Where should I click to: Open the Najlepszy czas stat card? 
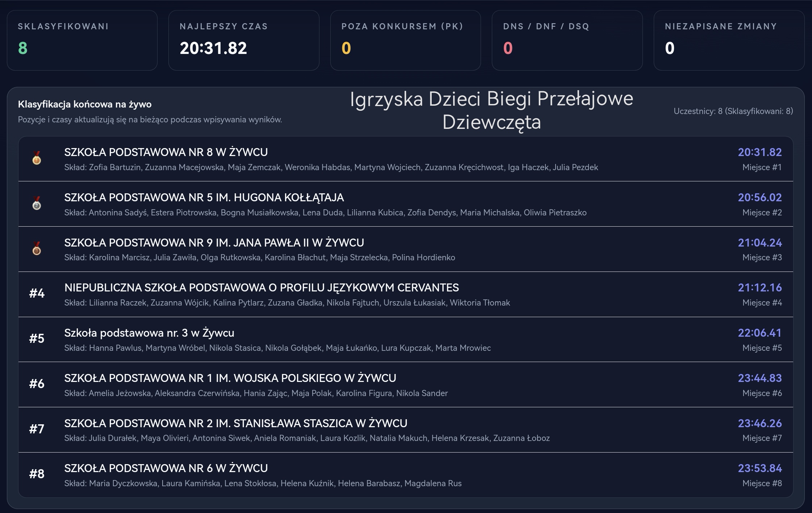pyautogui.click(x=244, y=40)
